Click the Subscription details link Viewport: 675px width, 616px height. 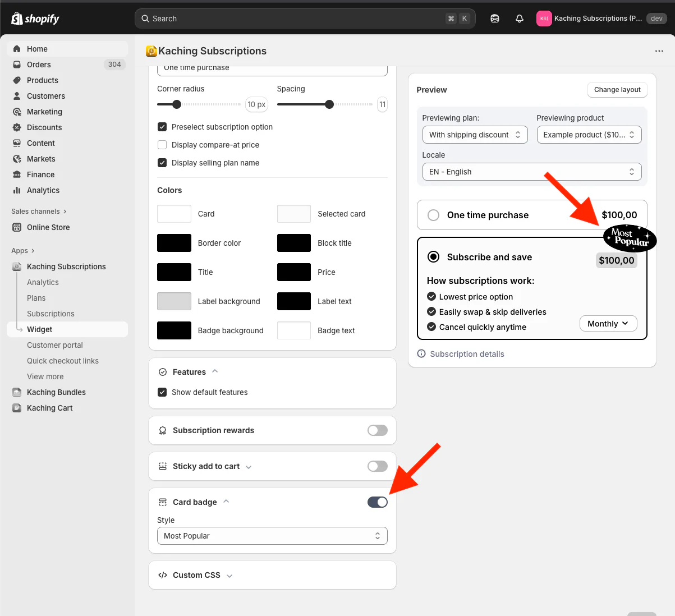point(467,354)
